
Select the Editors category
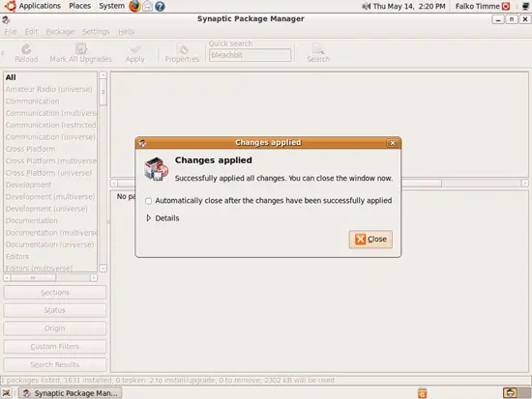point(50,256)
